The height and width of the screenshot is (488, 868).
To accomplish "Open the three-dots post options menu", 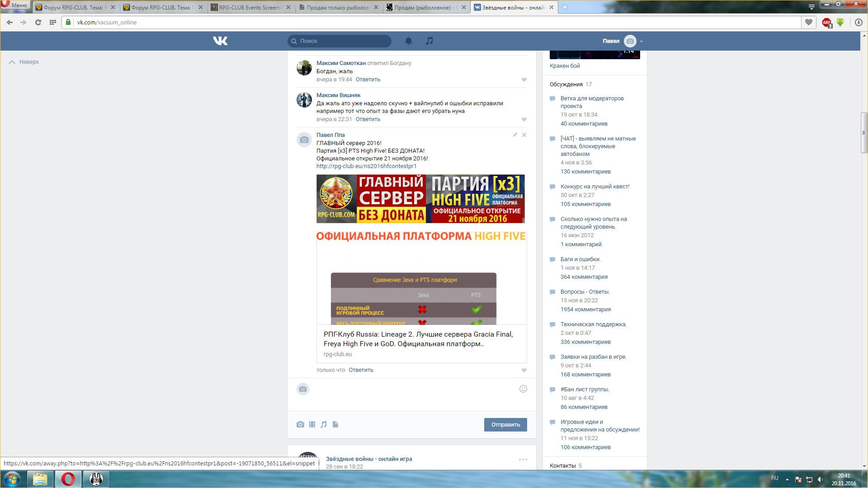I will click(523, 460).
